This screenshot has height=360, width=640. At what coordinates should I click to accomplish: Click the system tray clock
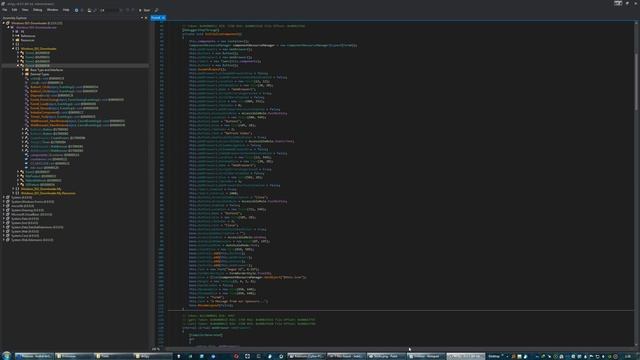629,356
